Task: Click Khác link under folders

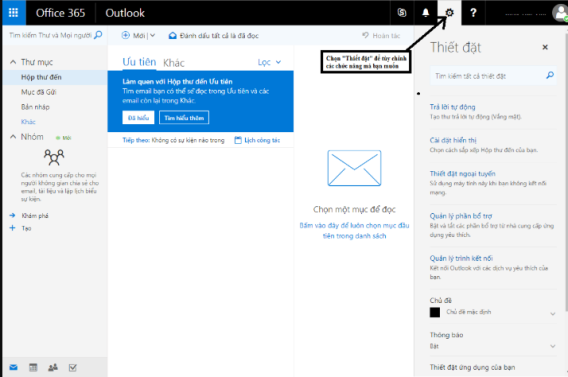Action: coord(28,122)
